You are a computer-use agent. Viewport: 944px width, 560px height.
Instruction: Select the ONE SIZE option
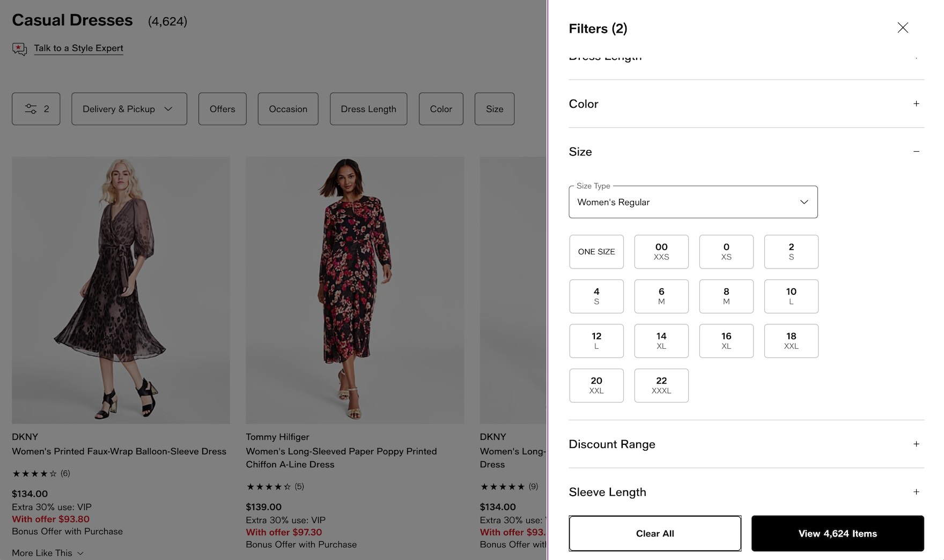point(596,251)
